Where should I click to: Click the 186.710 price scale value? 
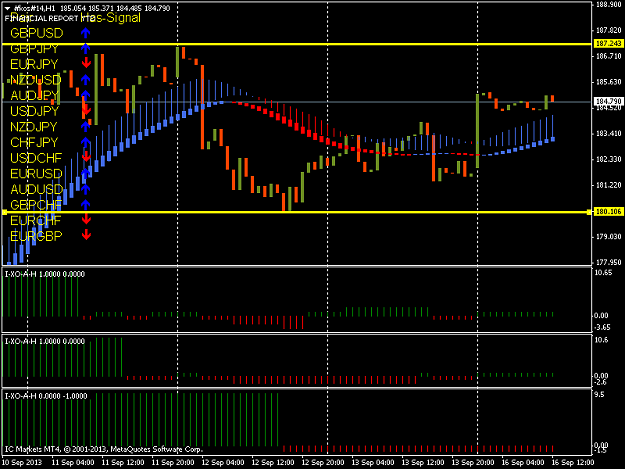point(609,56)
